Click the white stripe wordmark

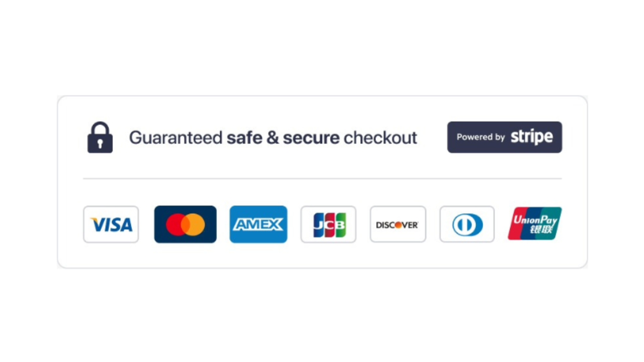click(x=532, y=137)
